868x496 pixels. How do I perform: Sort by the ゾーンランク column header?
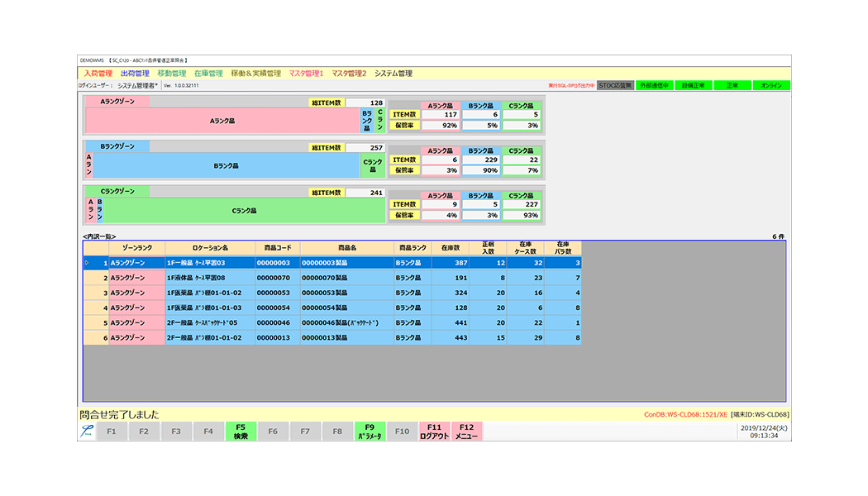pos(136,248)
